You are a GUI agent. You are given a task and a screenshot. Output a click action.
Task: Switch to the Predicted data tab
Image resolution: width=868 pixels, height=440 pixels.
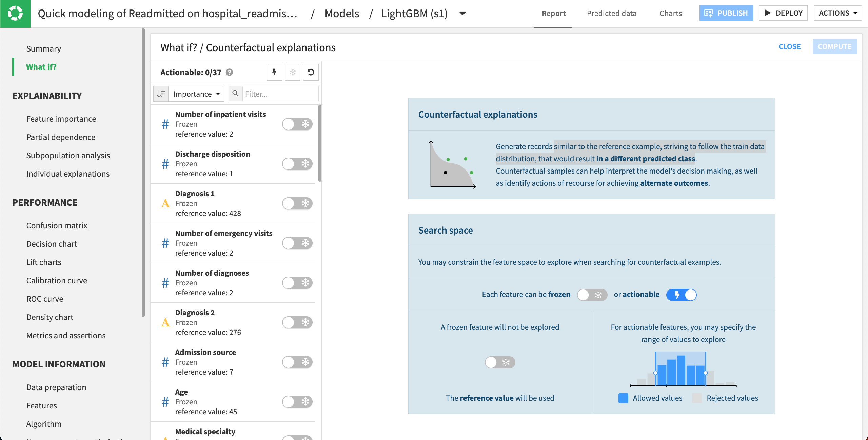click(x=612, y=13)
